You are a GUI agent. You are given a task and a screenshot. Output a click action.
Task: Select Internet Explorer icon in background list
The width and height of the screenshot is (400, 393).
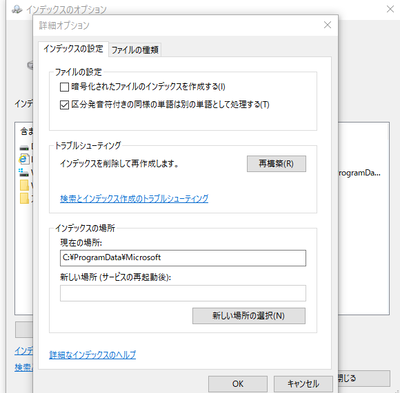(x=24, y=159)
